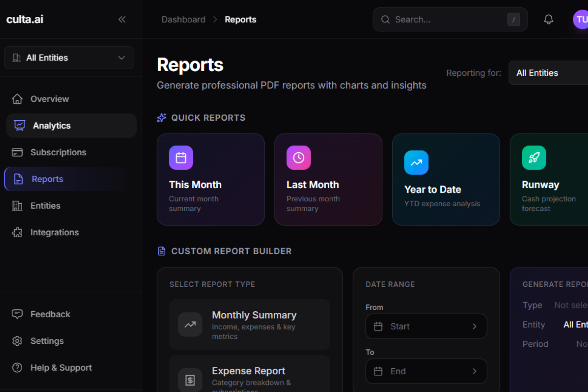Navigate to Integrations page
The image size is (588, 392).
(x=54, y=232)
